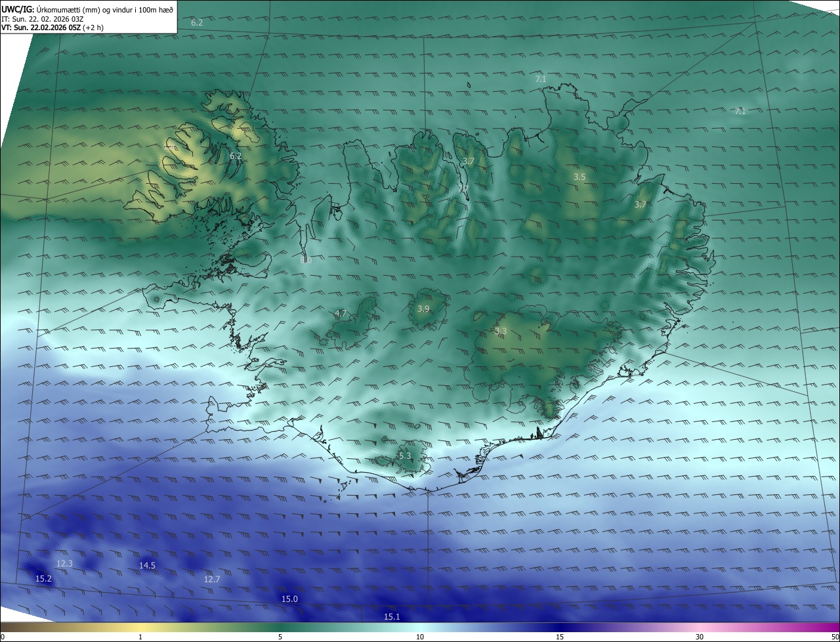Click the color scale tick label 15
Screen dimensions: 840x642
[x=560, y=637]
